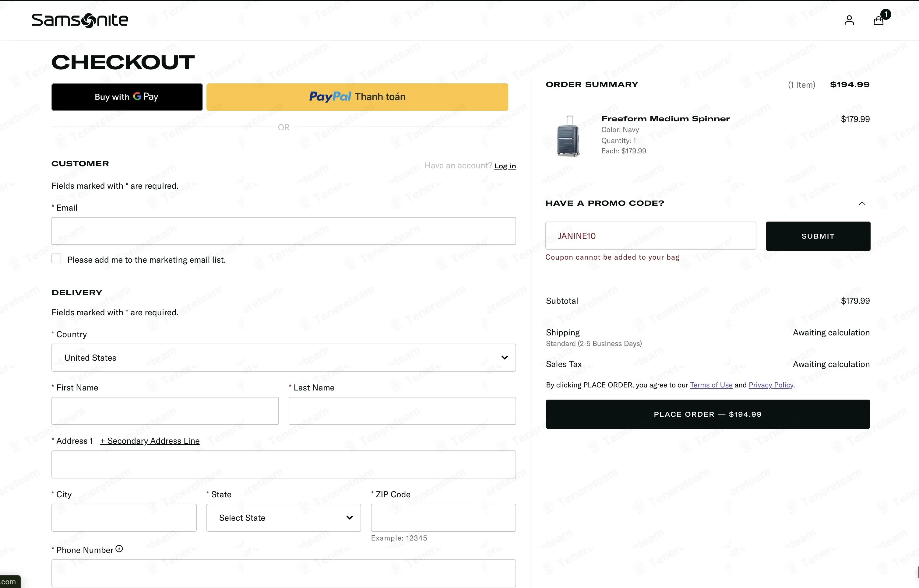
Task: Open the shopping bag icon
Action: click(x=879, y=20)
